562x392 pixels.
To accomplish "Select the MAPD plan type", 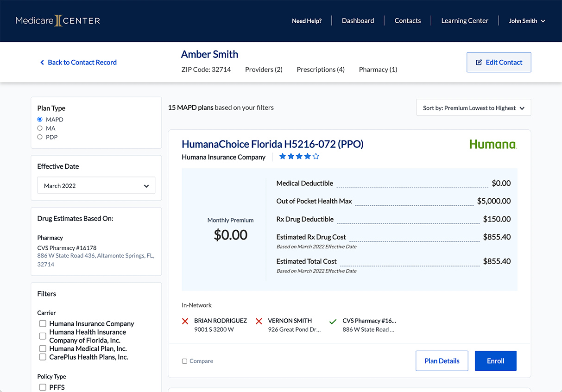I will 40,120.
